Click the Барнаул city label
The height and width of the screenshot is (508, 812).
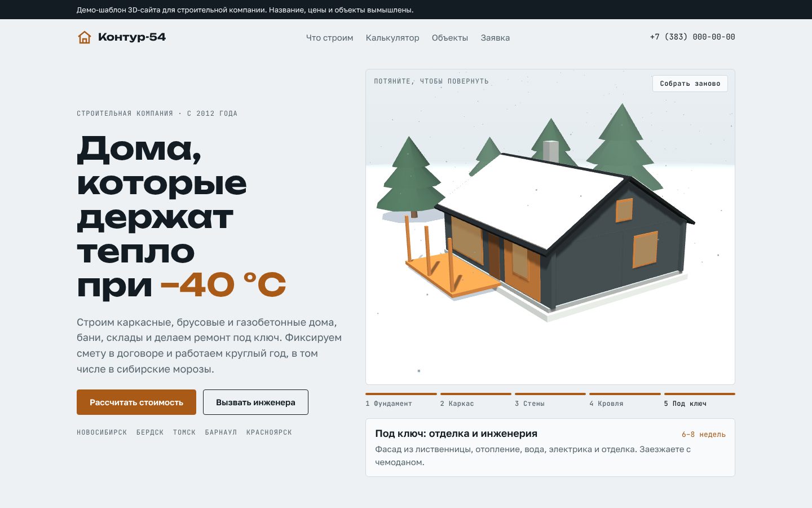pyautogui.click(x=221, y=432)
